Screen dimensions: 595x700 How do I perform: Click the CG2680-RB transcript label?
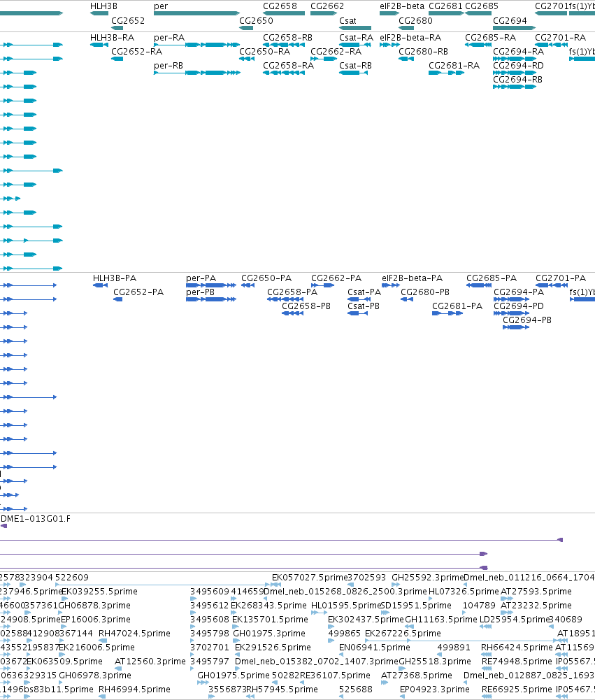click(x=423, y=51)
